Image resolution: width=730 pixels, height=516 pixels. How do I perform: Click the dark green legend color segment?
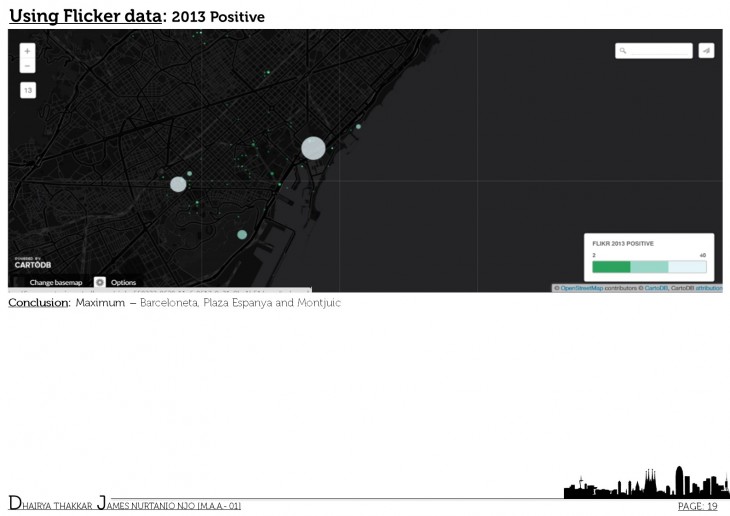tap(611, 267)
